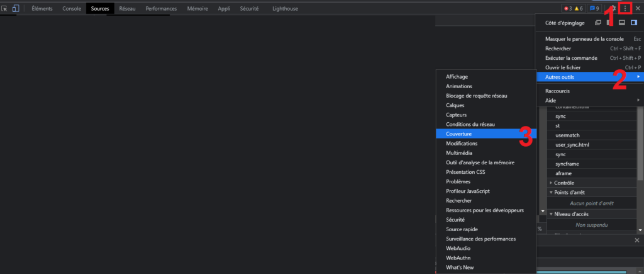
Task: Choose Couverture in the submenu
Action: point(486,134)
